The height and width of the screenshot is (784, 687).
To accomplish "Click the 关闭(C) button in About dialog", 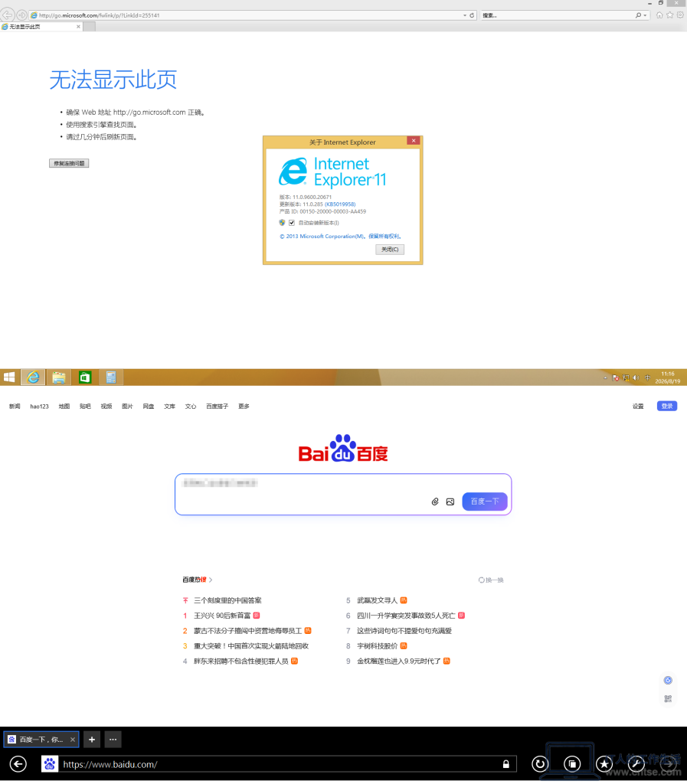I will tap(390, 250).
